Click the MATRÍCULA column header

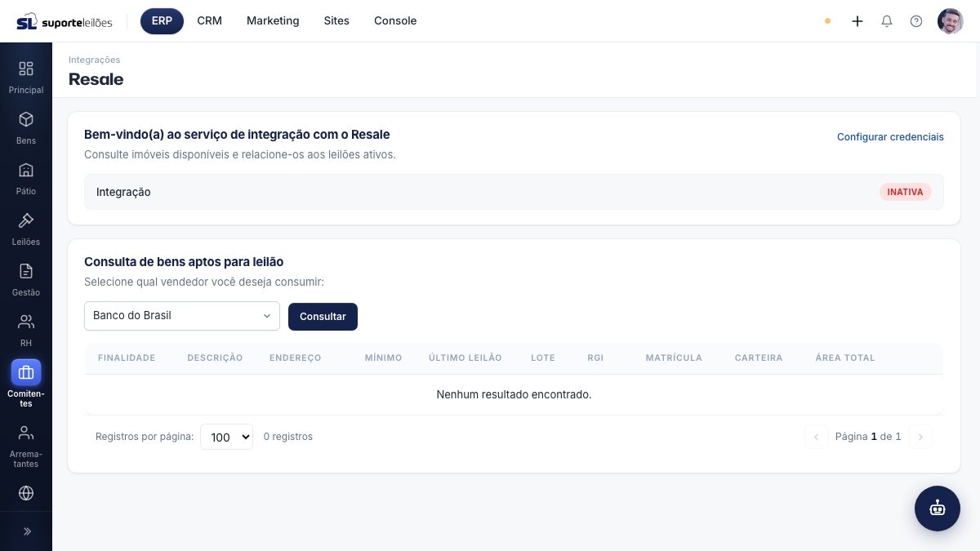pos(674,358)
